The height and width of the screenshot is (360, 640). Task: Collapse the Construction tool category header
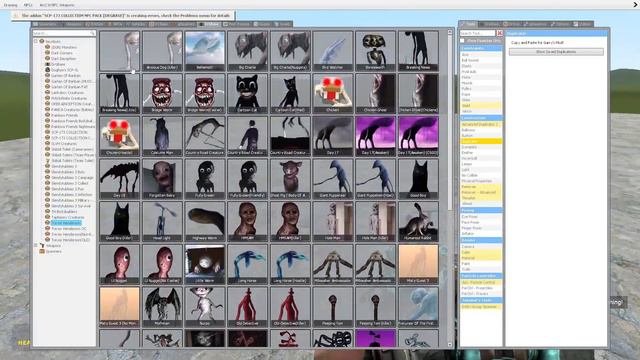pyautogui.click(x=481, y=118)
